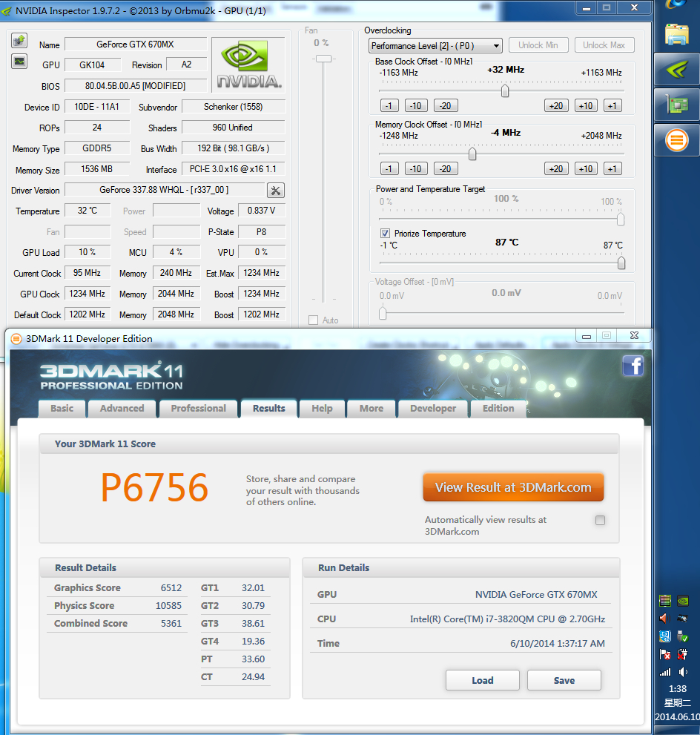Open the white volume speaker tray icon
Screen dimensions: 700x735
coord(683,672)
